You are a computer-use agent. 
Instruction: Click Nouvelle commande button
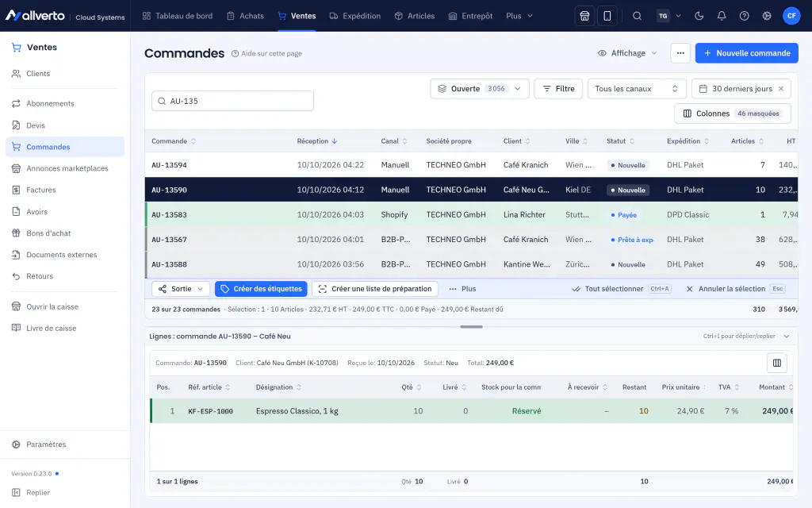point(747,53)
